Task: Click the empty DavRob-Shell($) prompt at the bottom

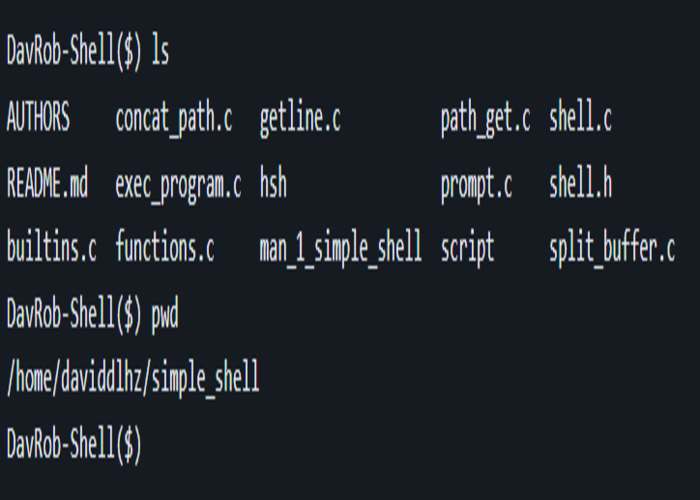Action: coord(74,444)
